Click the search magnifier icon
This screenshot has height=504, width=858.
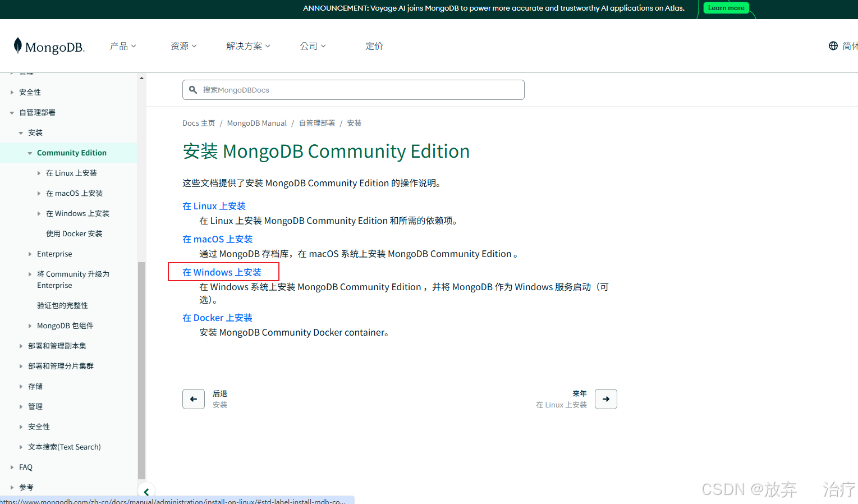193,90
